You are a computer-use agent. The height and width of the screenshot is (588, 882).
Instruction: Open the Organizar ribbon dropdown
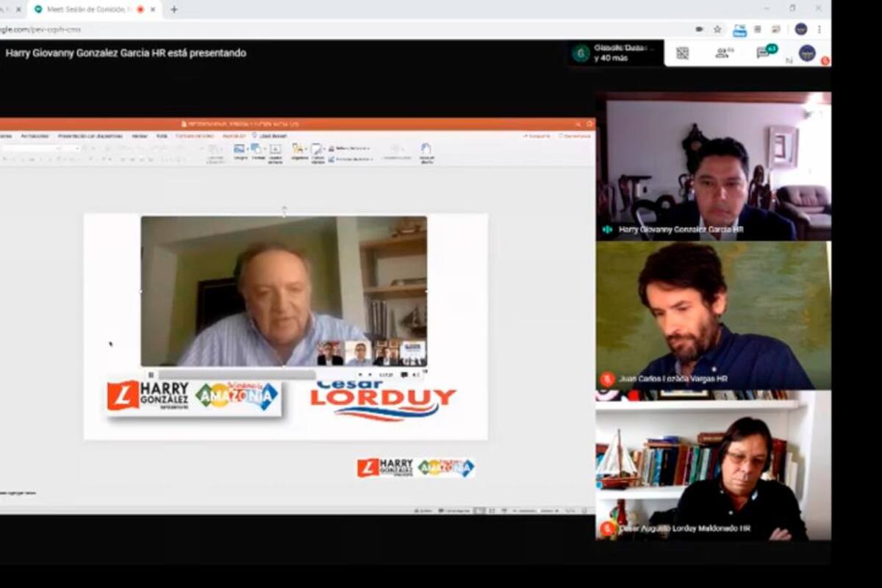pyautogui.click(x=299, y=152)
